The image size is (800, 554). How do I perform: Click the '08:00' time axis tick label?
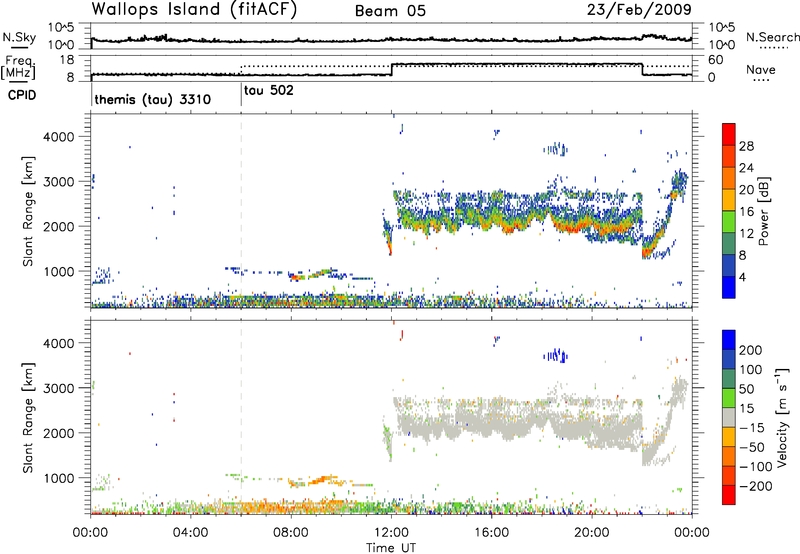[291, 533]
